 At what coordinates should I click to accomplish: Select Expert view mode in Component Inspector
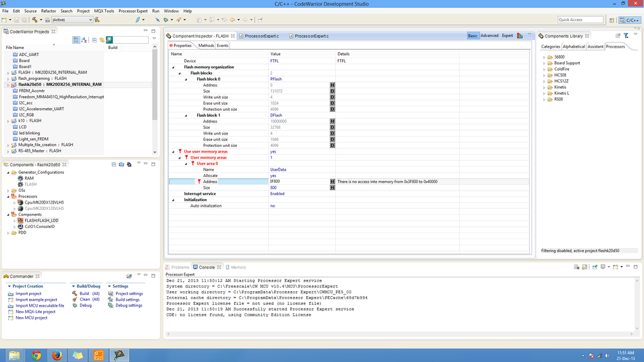(x=507, y=35)
